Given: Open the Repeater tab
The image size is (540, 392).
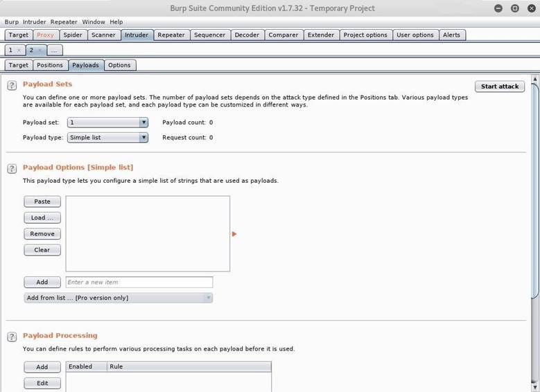Looking at the screenshot, I should point(171,35).
